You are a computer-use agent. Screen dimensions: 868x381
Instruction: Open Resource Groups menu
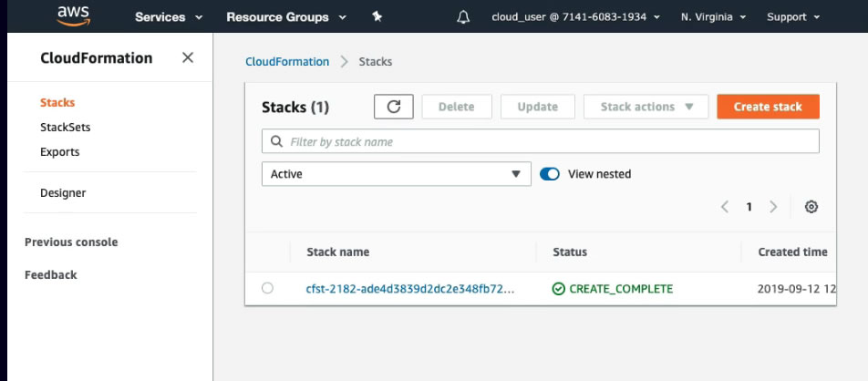point(285,17)
